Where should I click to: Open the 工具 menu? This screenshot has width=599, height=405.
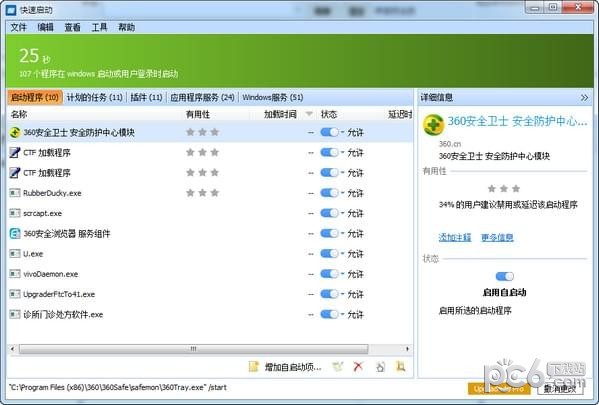[x=99, y=27]
